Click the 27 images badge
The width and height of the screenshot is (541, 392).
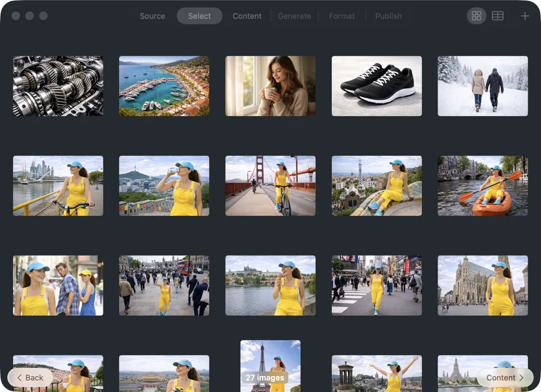coord(266,378)
